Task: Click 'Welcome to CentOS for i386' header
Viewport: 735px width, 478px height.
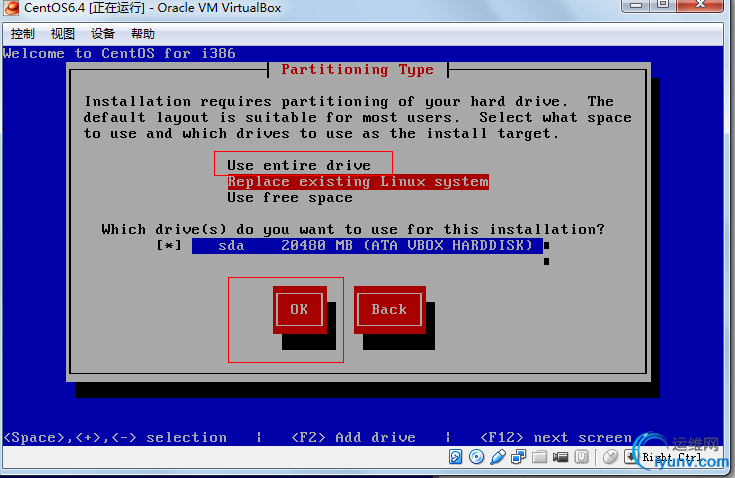Action: pyautogui.click(x=119, y=53)
